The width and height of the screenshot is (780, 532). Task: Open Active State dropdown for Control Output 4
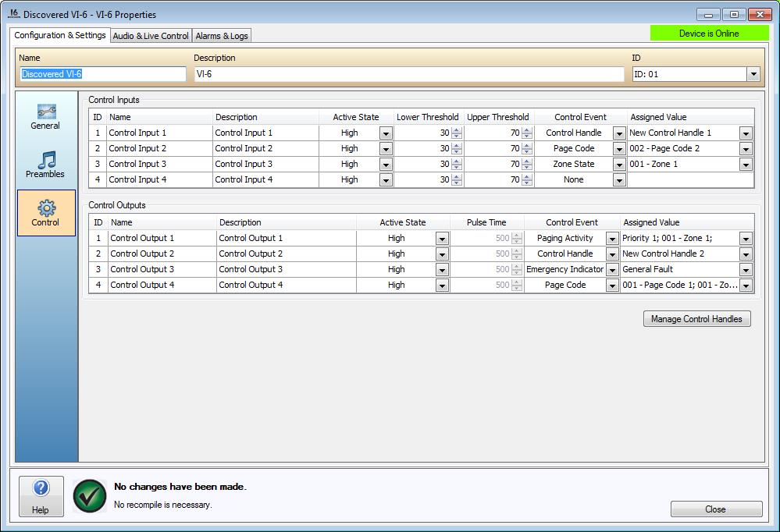click(442, 286)
